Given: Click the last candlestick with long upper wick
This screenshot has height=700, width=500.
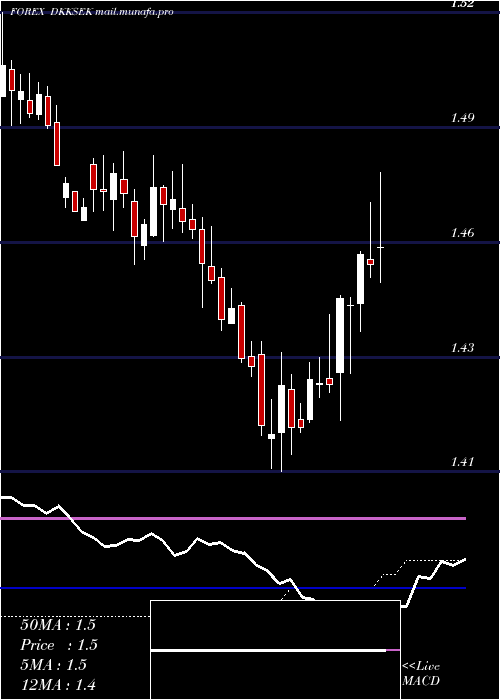Looking at the screenshot, I should click(x=380, y=227).
